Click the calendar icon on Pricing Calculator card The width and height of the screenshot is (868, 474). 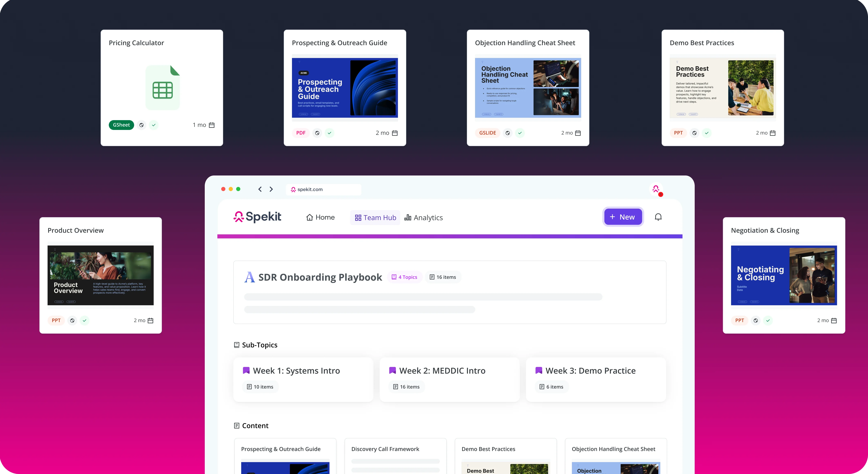pos(212,125)
